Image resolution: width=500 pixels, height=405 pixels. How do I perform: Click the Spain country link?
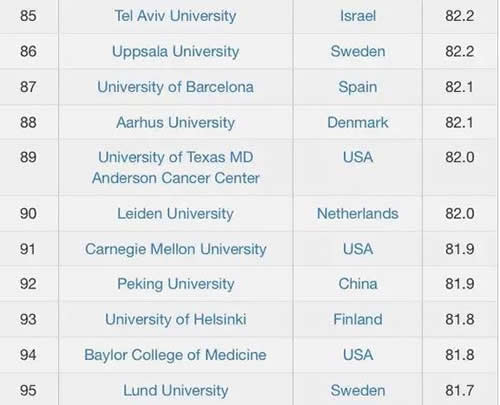[x=358, y=87]
